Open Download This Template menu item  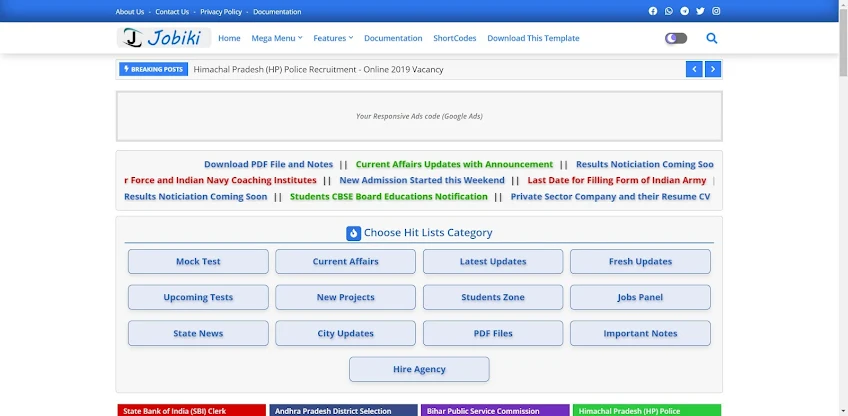(533, 38)
